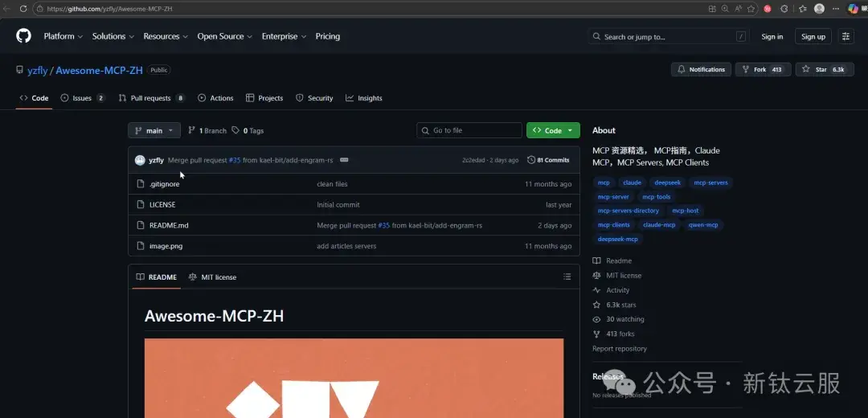This screenshot has height=418, width=868.
Task: Click the Notifications bell button
Action: click(x=702, y=69)
